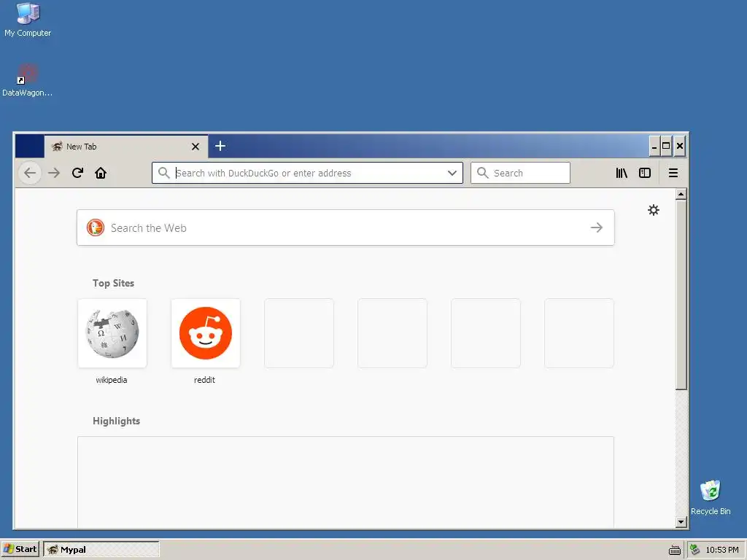Screen dimensions: 747x560
Task: Select the New Tab tab
Action: click(125, 146)
